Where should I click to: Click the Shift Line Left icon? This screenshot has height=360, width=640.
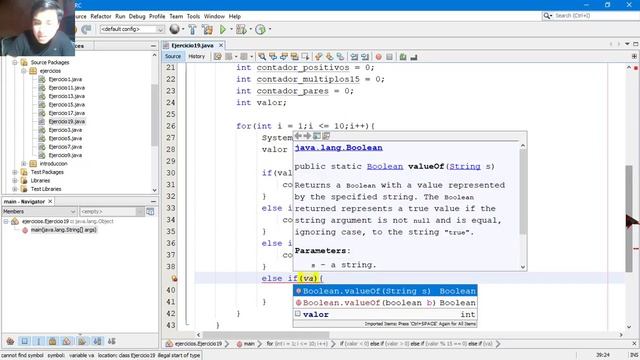354,57
